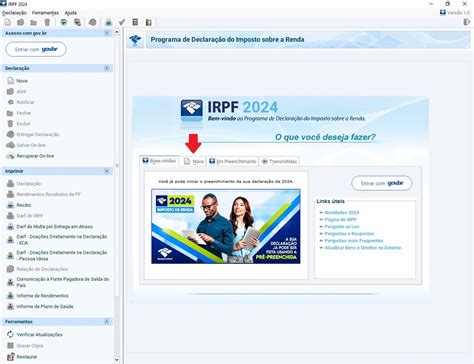This screenshot has width=474, height=364.
Task: Collapse the Imprimir sidebar panel
Action: [107, 171]
